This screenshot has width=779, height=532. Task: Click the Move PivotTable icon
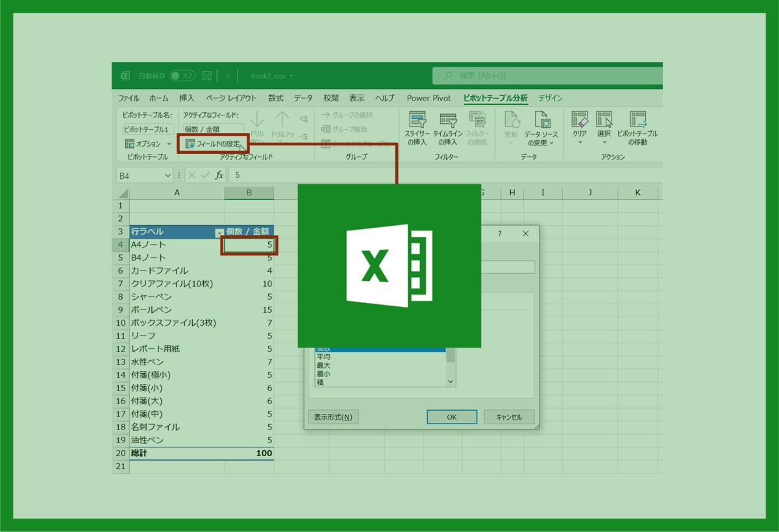click(x=637, y=120)
